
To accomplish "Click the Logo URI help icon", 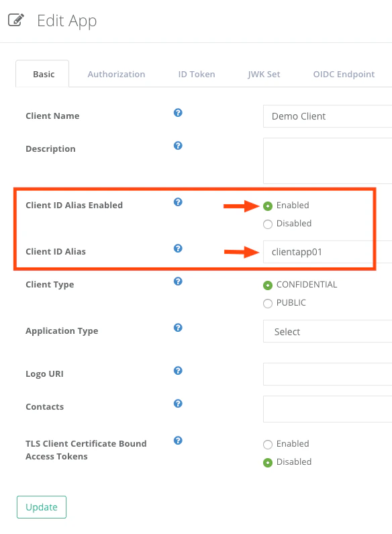I will point(178,371).
